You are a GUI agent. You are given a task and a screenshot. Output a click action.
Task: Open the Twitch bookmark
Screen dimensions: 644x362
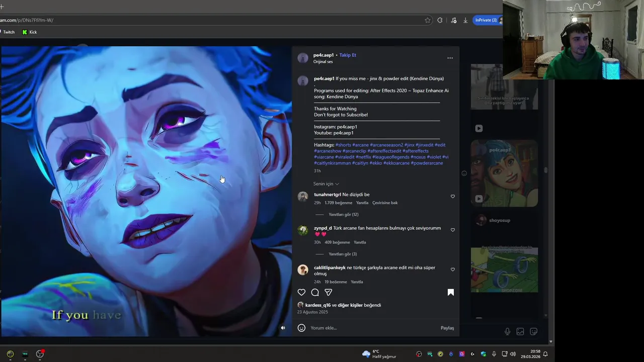point(7,32)
